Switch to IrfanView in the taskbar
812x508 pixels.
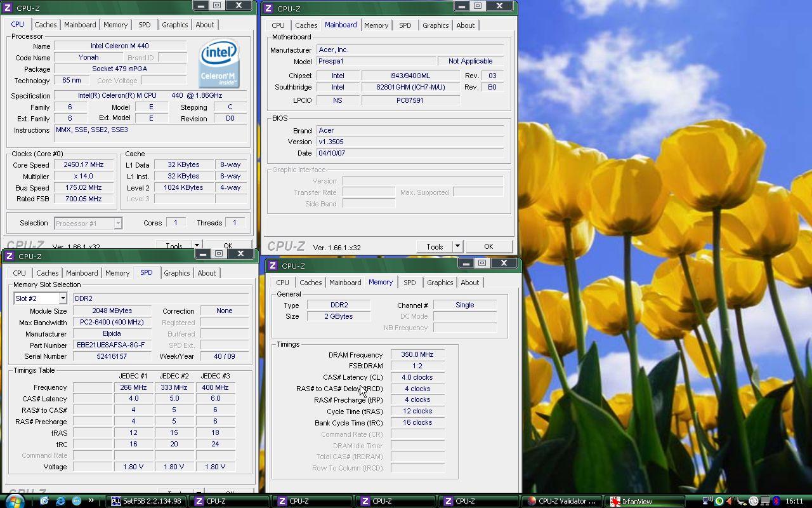click(645, 501)
